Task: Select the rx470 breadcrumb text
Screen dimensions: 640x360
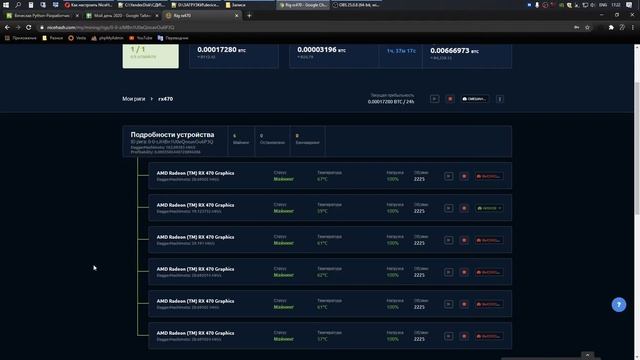Action: pyautogui.click(x=165, y=99)
